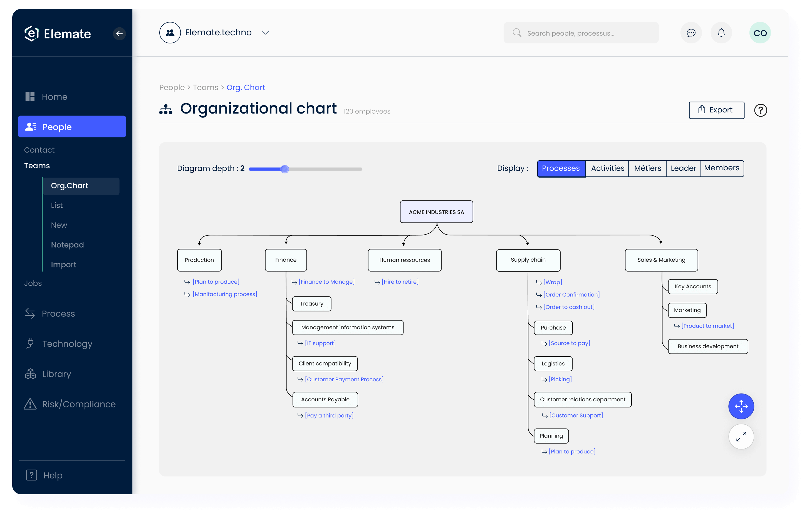Toggle the Leader display filter button
The width and height of the screenshot is (812, 521).
683,168
